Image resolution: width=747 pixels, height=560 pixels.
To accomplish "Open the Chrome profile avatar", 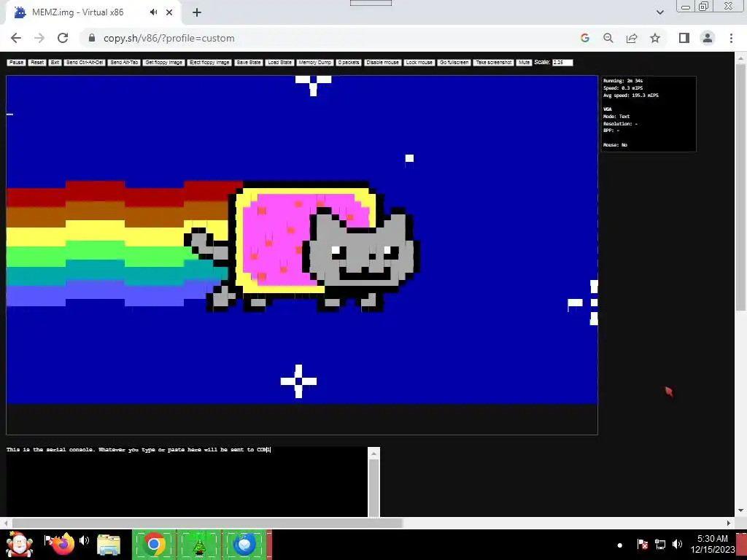I will pos(708,38).
